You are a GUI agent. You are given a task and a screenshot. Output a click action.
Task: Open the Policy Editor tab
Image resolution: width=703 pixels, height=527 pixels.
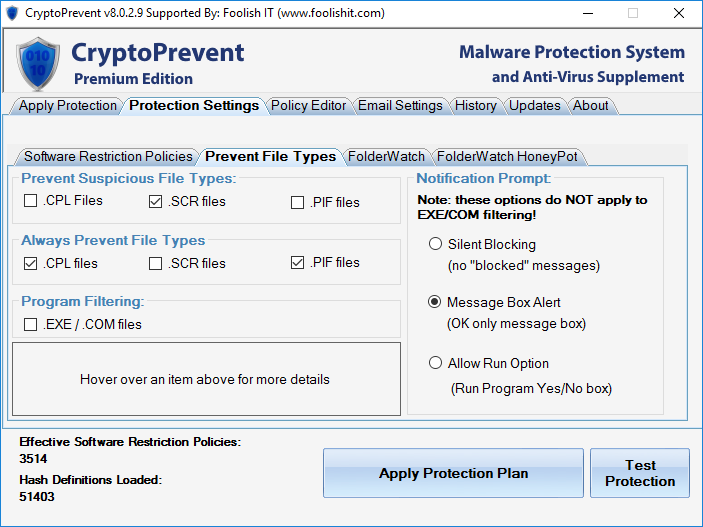click(309, 105)
